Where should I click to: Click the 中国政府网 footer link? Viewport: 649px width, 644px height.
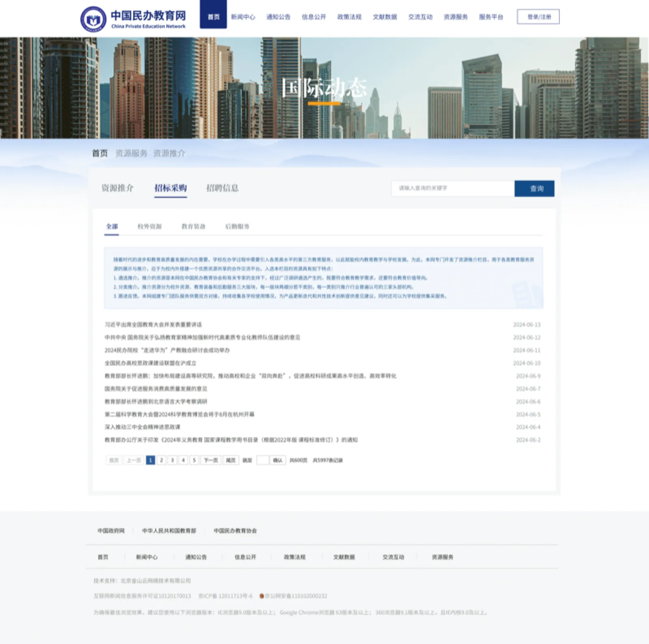(111, 530)
